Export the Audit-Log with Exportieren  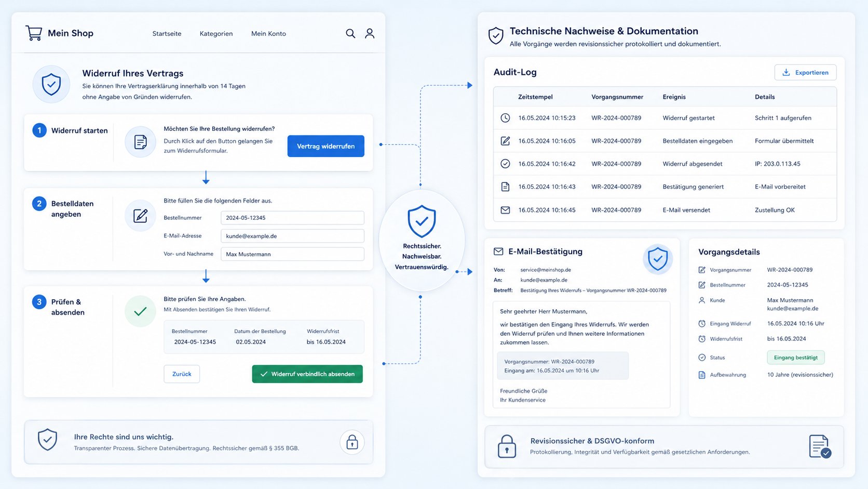coord(805,72)
